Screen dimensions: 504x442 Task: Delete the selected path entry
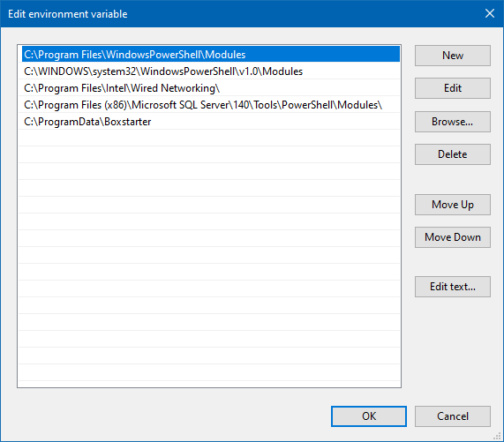click(453, 154)
